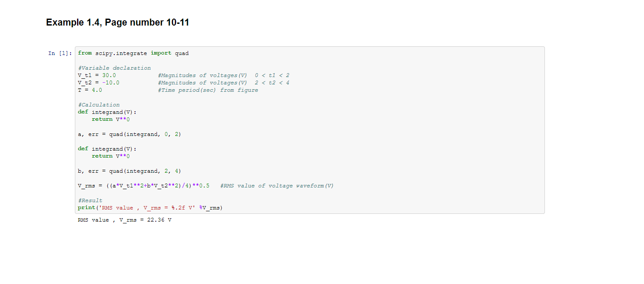
Task: Click the scipy.integrate import quad line
Action: coord(133,53)
